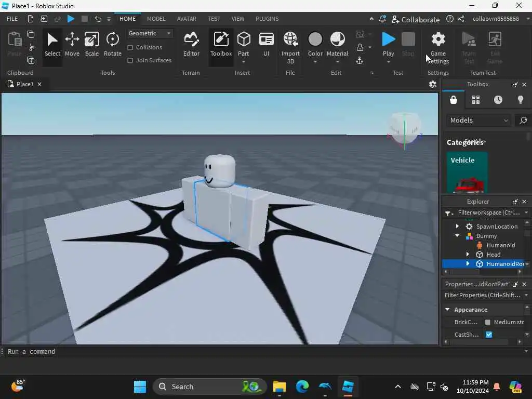Image resolution: width=532 pixels, height=399 pixels.
Task: Click the Run a command bar
Action: tap(264, 352)
